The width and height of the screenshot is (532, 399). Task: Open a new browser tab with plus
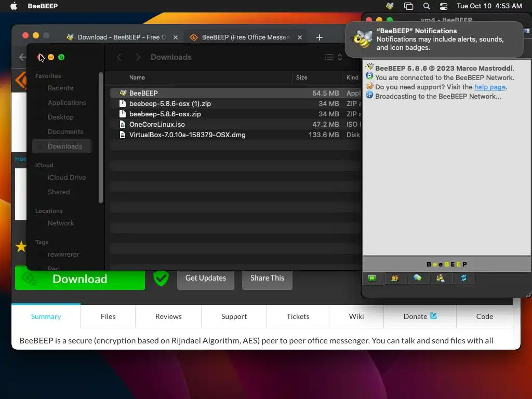pos(320,37)
